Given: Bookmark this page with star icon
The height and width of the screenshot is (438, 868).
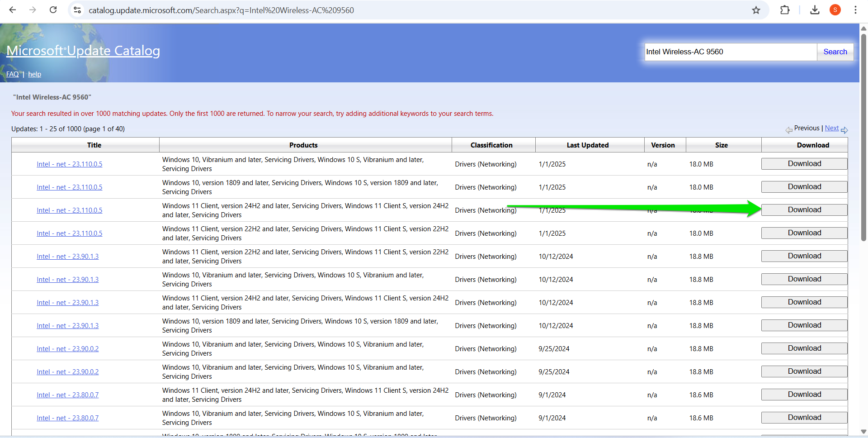Looking at the screenshot, I should [756, 10].
